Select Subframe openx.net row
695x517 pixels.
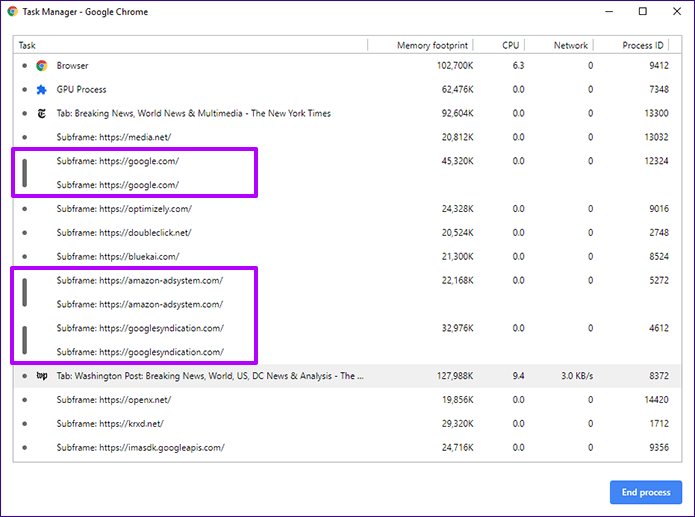[x=348, y=400]
